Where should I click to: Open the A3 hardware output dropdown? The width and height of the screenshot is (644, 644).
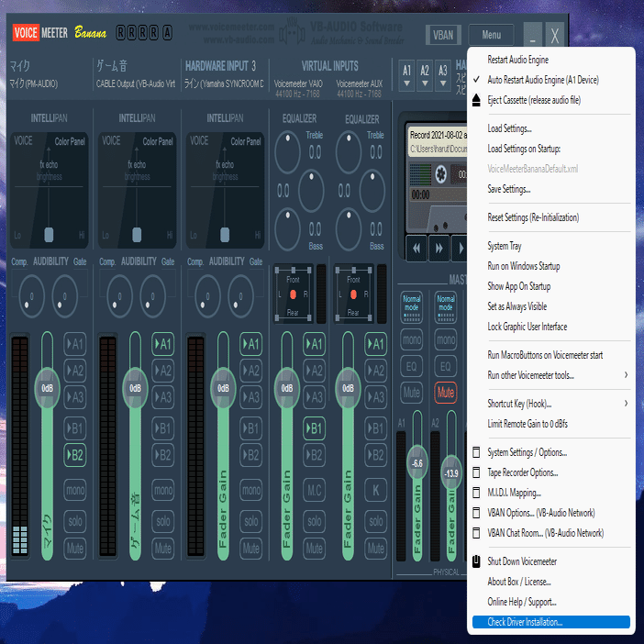click(x=443, y=75)
